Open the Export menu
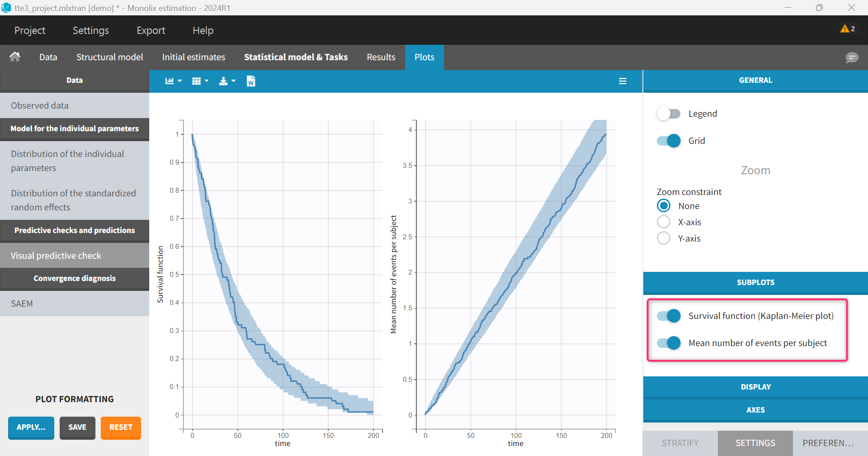This screenshot has height=456, width=868. pyautogui.click(x=151, y=30)
